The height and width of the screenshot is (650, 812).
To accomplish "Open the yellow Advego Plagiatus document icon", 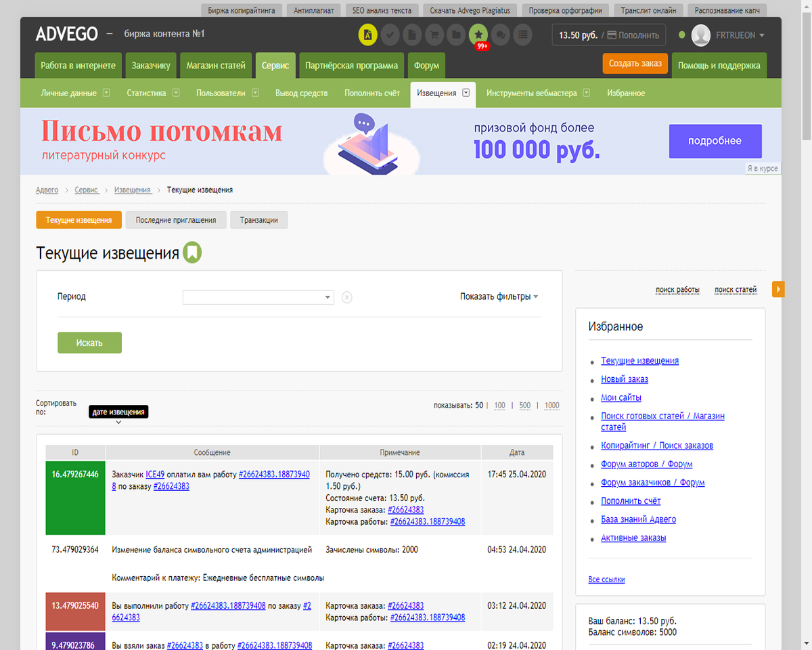I will click(367, 35).
